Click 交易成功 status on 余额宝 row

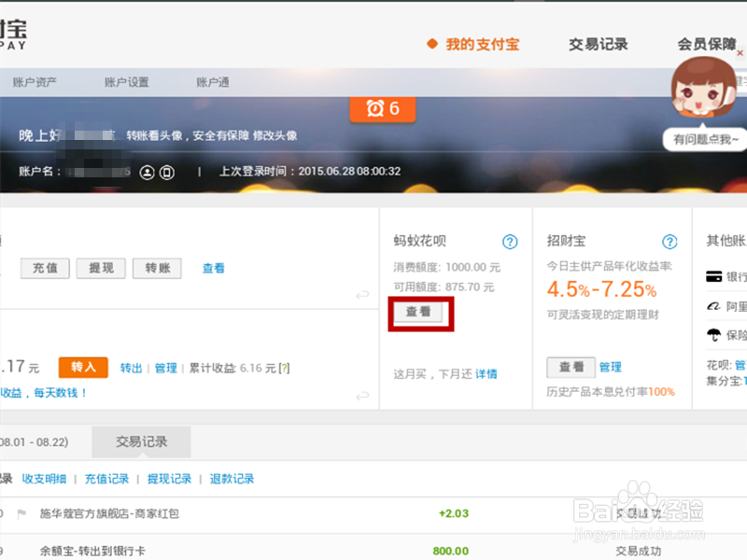click(x=639, y=551)
